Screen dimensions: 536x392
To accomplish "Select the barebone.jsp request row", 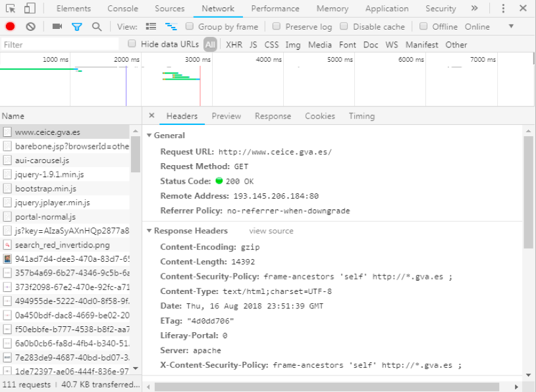I will [x=65, y=146].
